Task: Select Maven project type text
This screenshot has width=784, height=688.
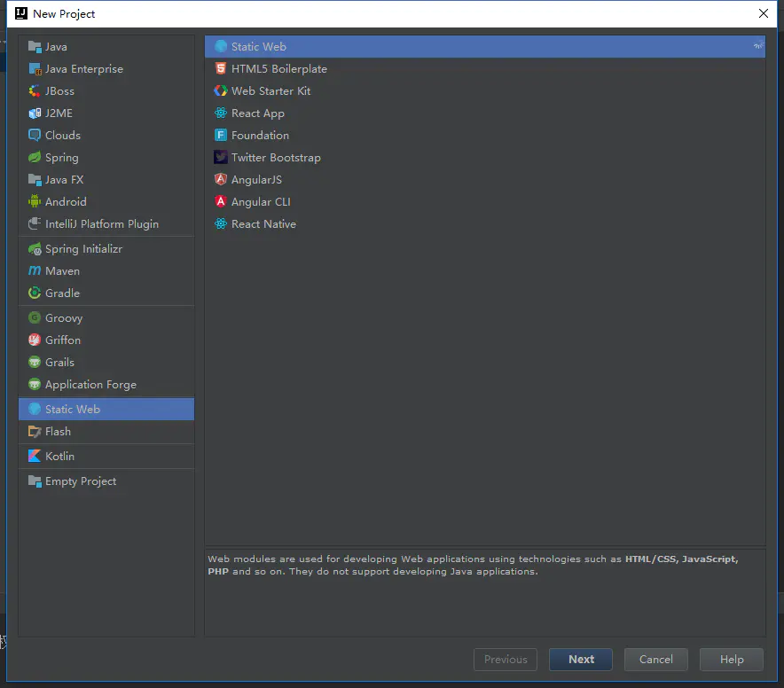Action: (x=62, y=271)
